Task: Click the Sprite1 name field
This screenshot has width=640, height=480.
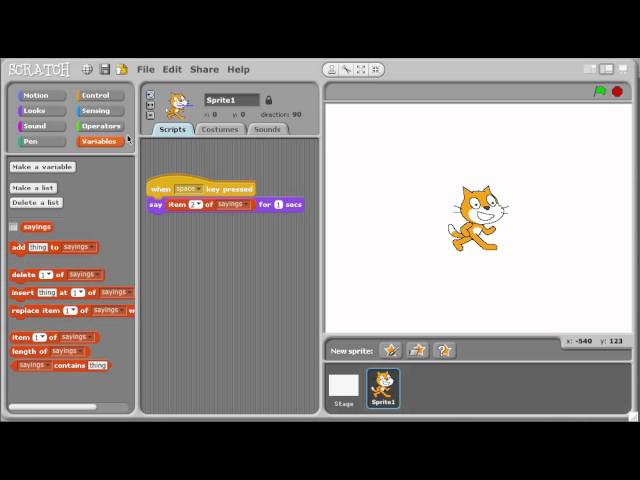Action: tap(232, 100)
